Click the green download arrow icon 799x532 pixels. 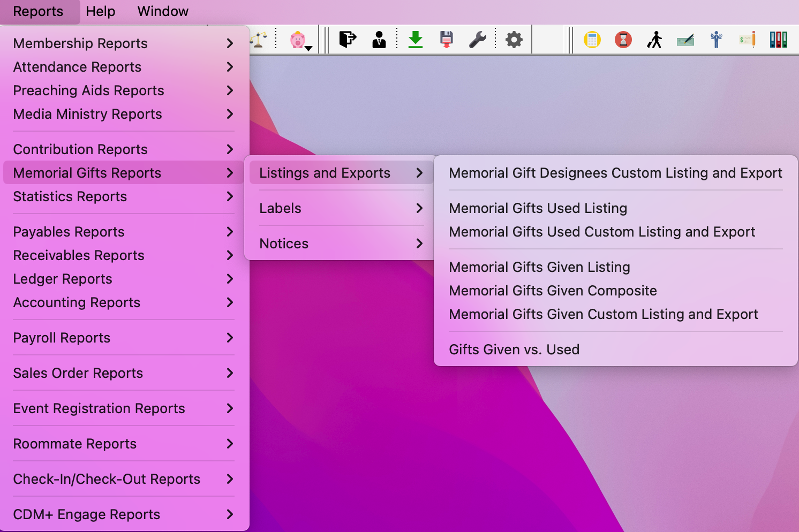point(415,40)
